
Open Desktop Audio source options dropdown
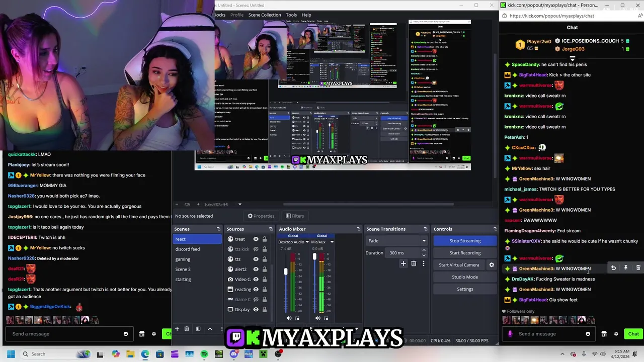coord(307,242)
